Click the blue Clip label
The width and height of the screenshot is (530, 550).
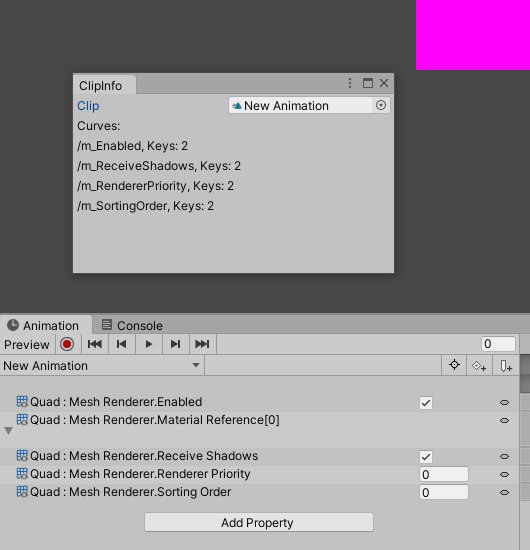click(x=88, y=106)
